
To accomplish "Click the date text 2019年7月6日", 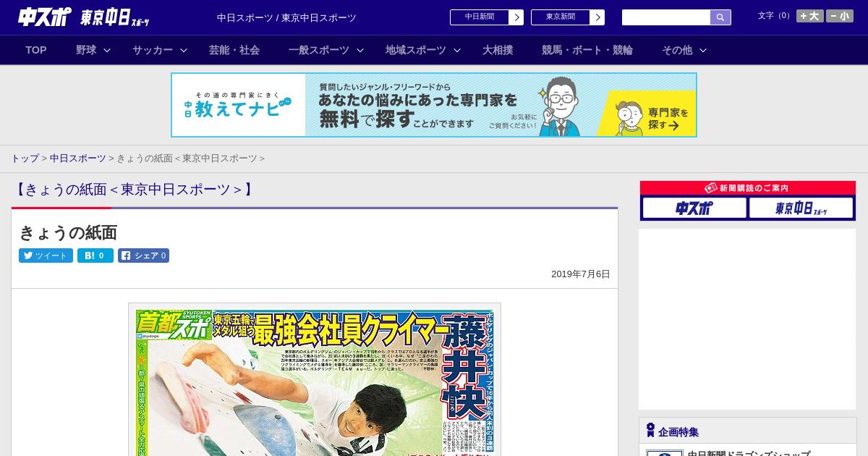I will 581,274.
